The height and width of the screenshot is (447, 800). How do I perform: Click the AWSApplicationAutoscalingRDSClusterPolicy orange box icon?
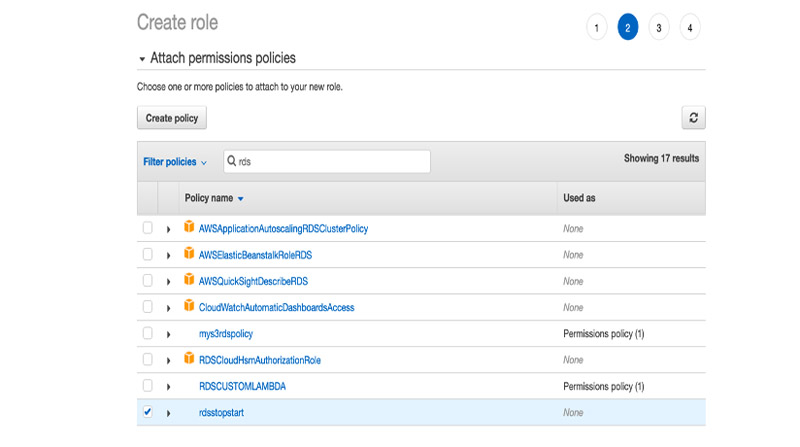click(x=189, y=226)
